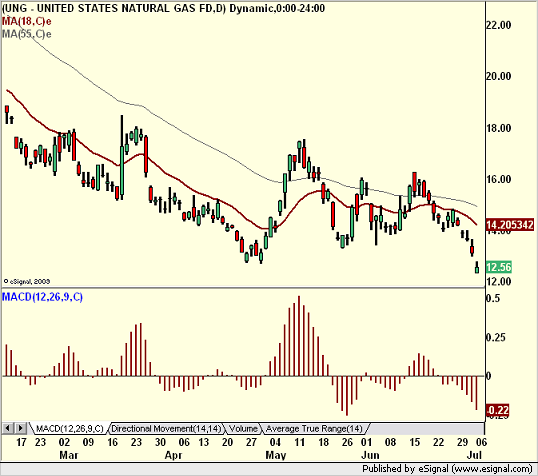Click the tallest MACD histogram bar in May
538x476 pixels.
[x=299, y=336]
